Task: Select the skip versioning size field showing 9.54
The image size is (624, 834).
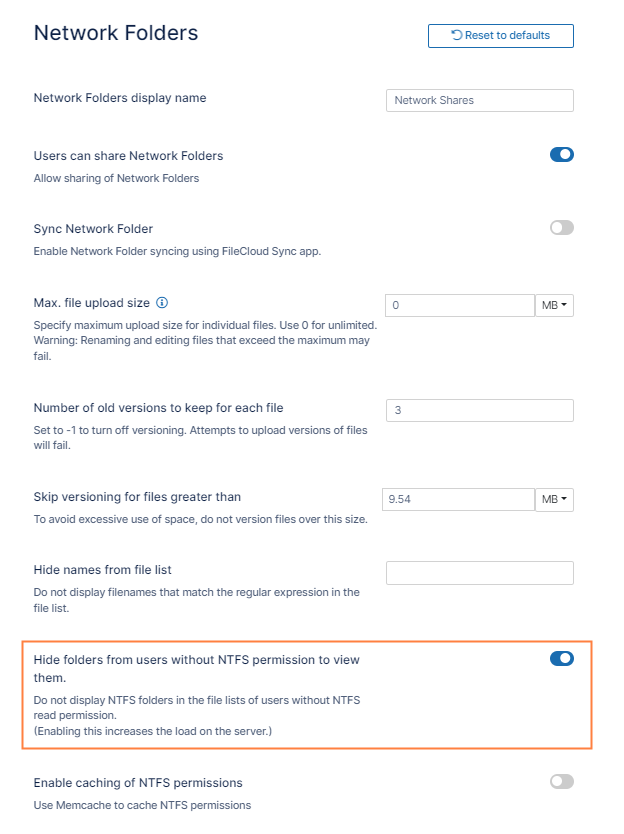Action: (460, 499)
